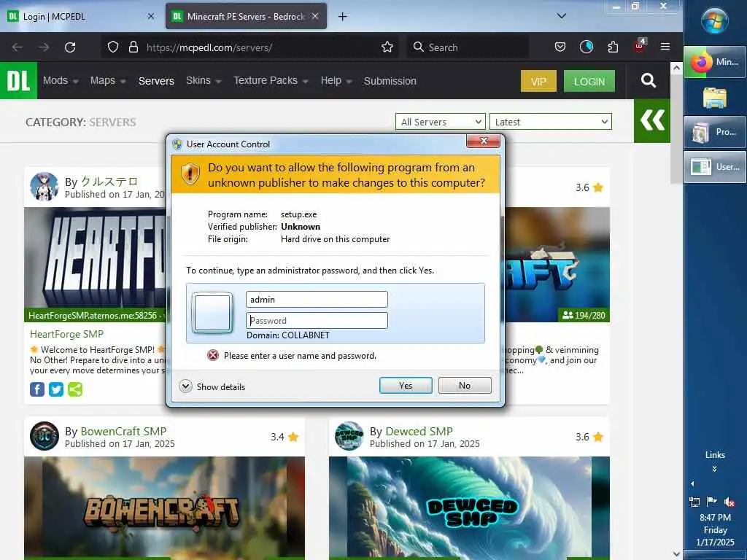Viewport: 747px width, 560px height.
Task: Open the Pocket save icon
Action: coord(560,47)
